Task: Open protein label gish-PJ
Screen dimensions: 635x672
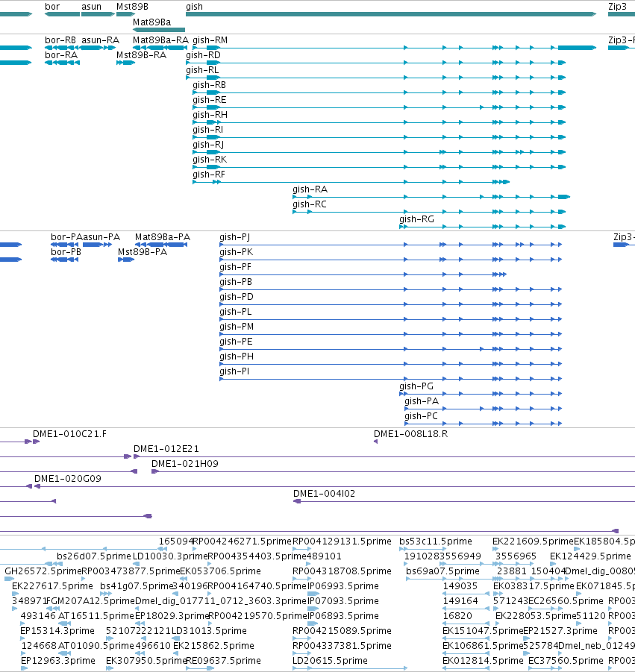Action: tap(234, 237)
